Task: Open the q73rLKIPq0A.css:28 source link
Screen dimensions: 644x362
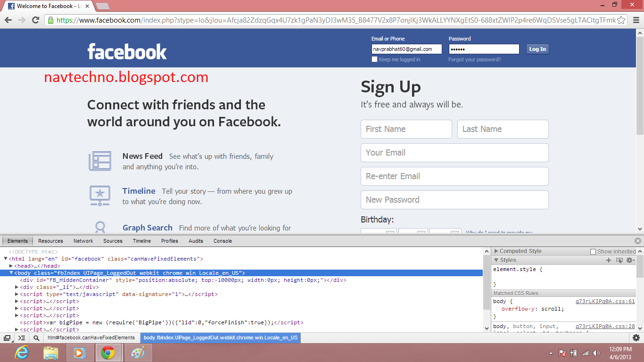Action: pyautogui.click(x=605, y=326)
